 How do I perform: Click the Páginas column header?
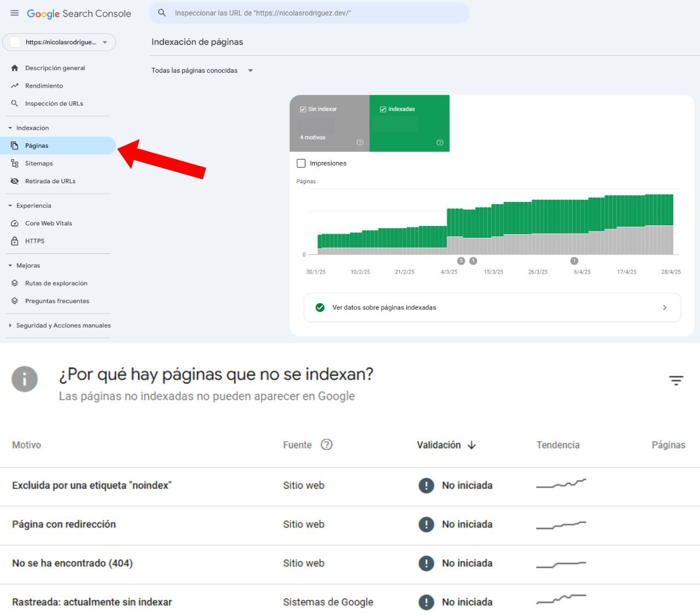click(668, 445)
